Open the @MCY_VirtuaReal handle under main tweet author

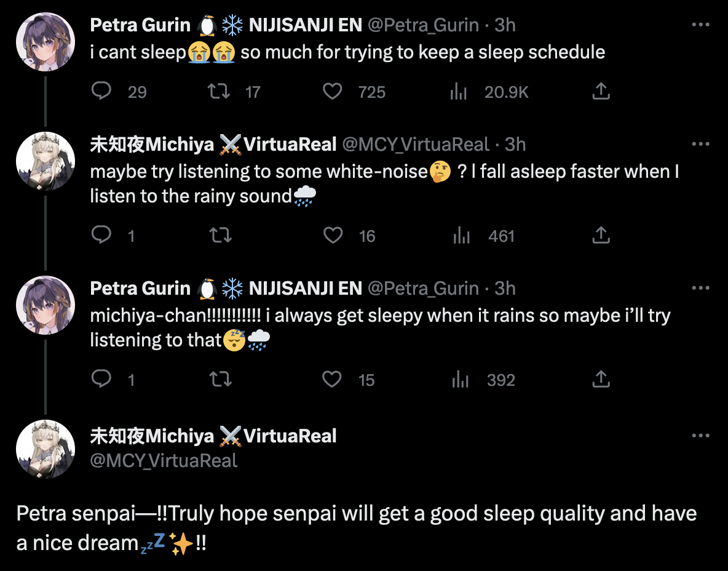(164, 460)
